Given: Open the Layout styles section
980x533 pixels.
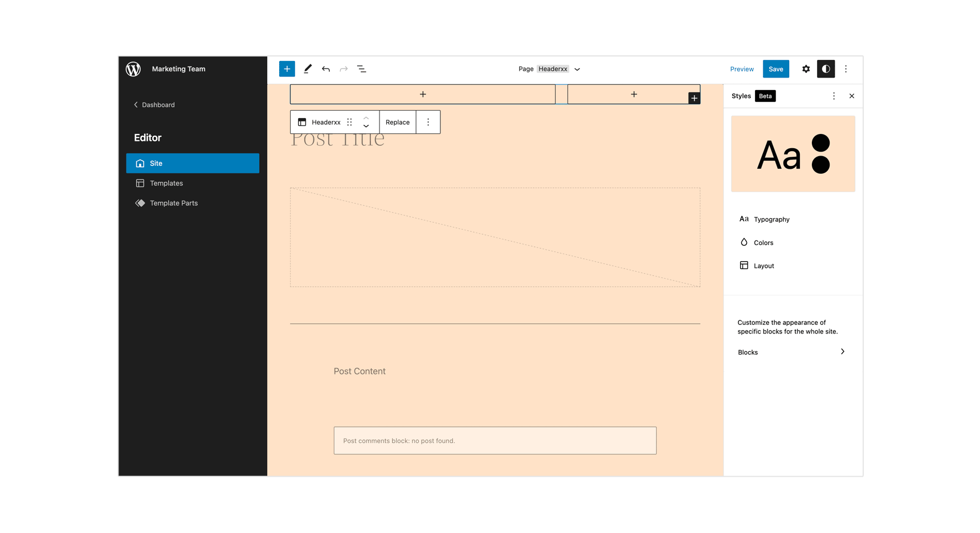Looking at the screenshot, I should click(793, 266).
